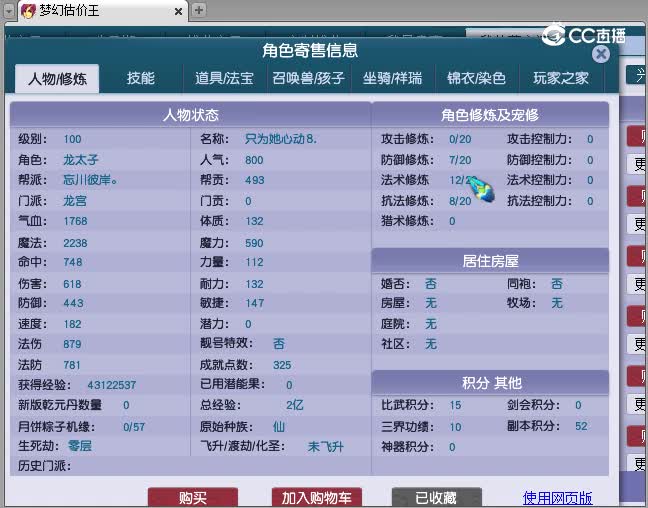
Task: Close the 梦幻估价王 browser tab
Action: pos(178,12)
